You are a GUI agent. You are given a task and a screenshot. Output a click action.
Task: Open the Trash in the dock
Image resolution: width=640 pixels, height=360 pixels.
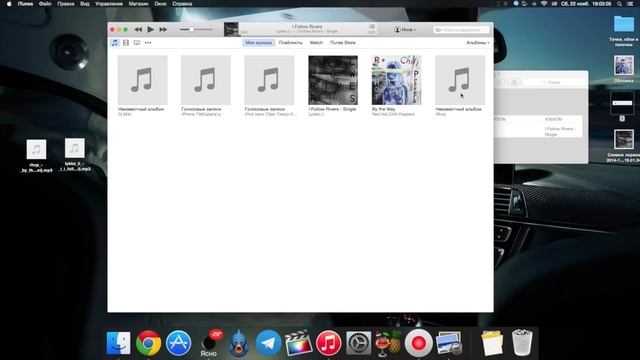[522, 343]
